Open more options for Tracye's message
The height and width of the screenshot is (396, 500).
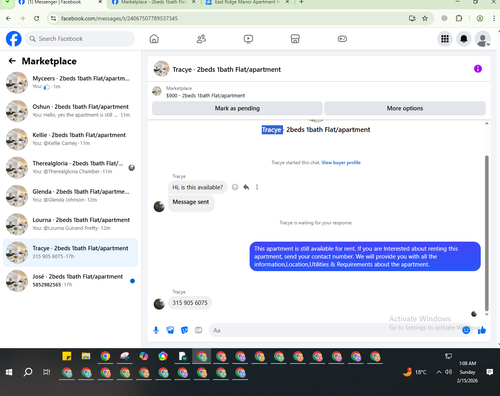pos(257,187)
